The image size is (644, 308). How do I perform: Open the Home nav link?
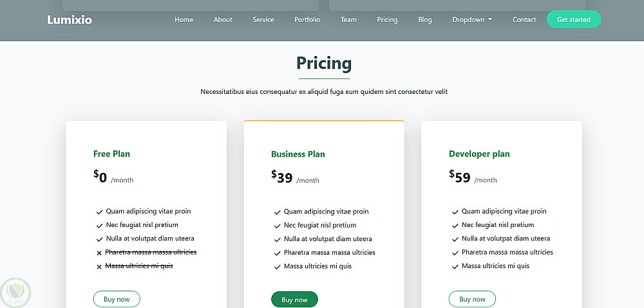[x=184, y=20]
